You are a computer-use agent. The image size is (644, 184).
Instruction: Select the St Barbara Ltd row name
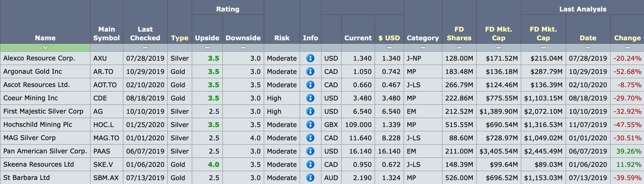pyautogui.click(x=27, y=178)
